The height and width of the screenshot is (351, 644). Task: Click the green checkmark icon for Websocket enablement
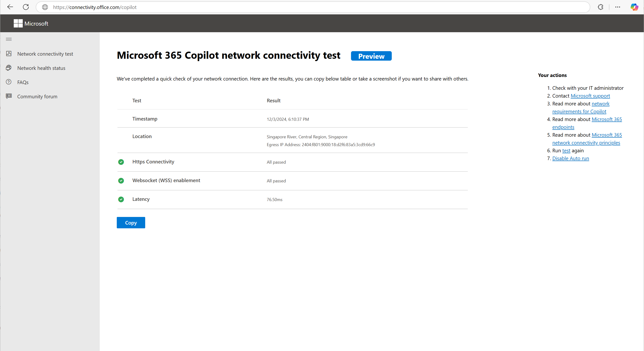tap(121, 180)
